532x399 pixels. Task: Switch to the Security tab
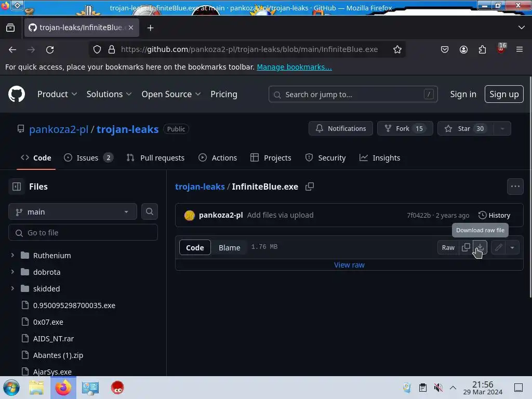coord(325,158)
